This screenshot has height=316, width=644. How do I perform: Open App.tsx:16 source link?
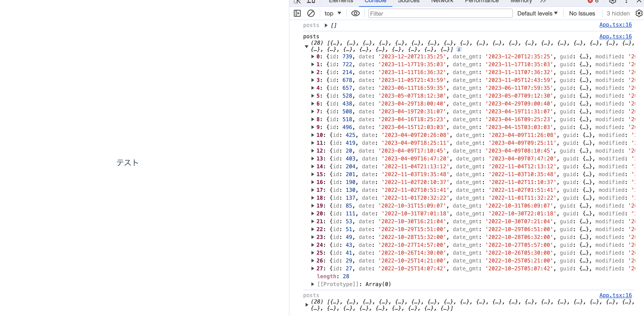616,25
